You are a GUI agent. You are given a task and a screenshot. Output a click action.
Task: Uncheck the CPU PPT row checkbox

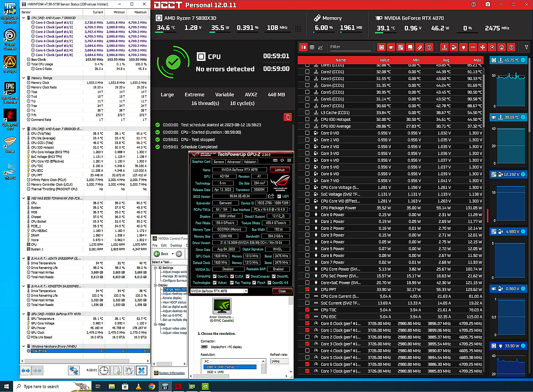tap(307, 289)
